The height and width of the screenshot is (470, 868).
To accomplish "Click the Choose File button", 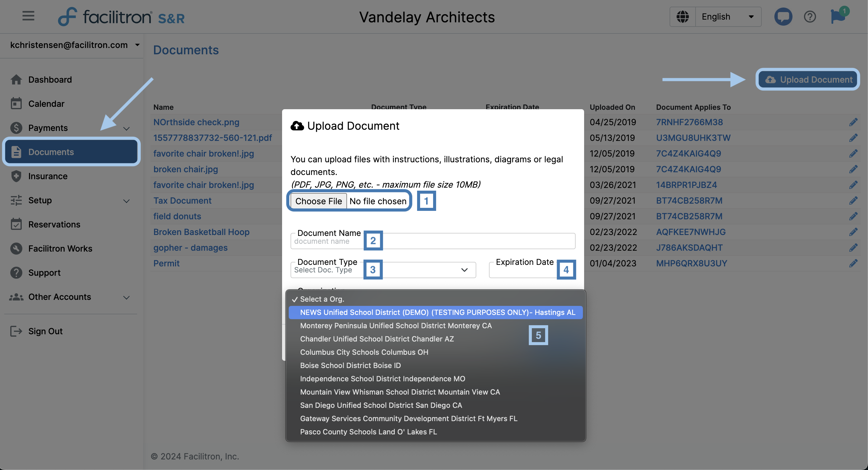I will tap(318, 201).
